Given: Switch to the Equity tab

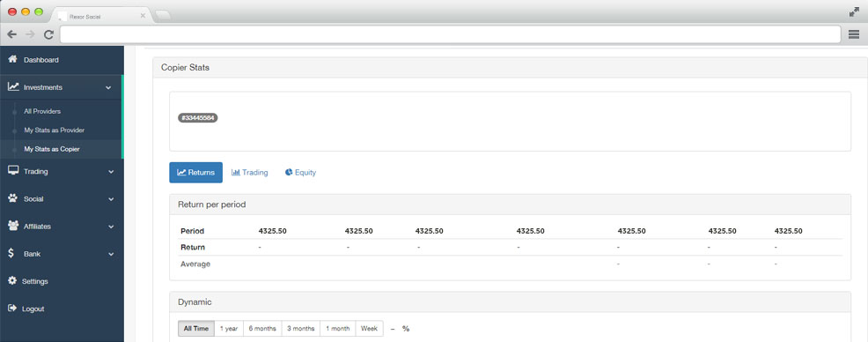Looking at the screenshot, I should click(300, 173).
